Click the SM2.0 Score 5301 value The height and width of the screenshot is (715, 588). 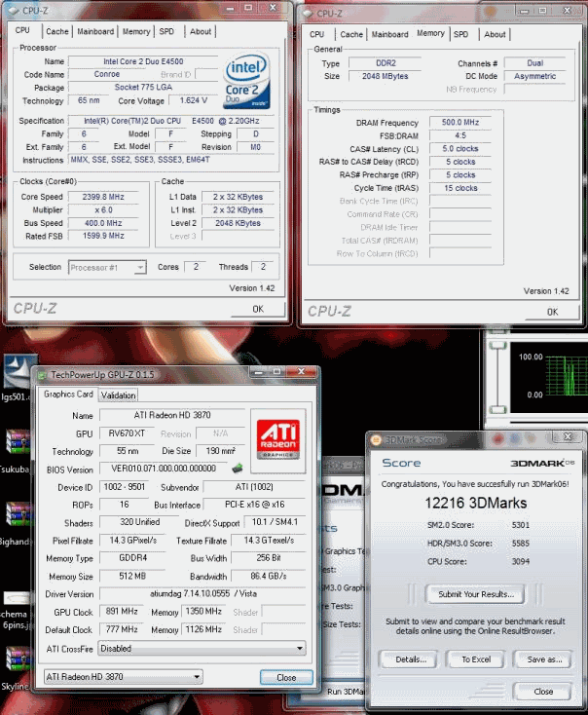pos(521,525)
